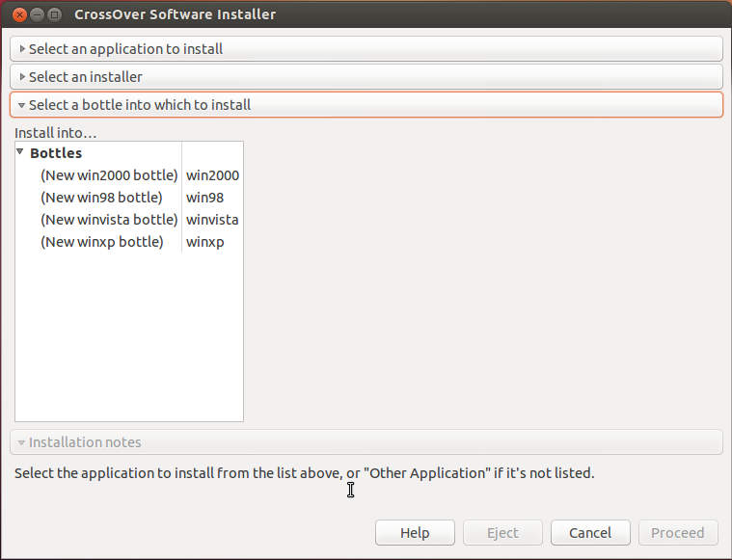Click the win98 template cell
The width and height of the screenshot is (732, 560).
tap(205, 198)
